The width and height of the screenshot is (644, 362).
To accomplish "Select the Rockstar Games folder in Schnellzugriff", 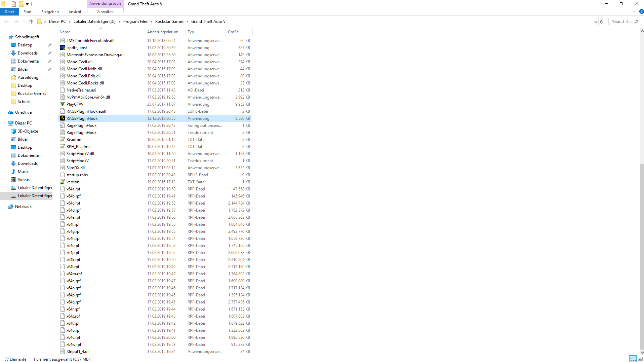I will (x=32, y=94).
